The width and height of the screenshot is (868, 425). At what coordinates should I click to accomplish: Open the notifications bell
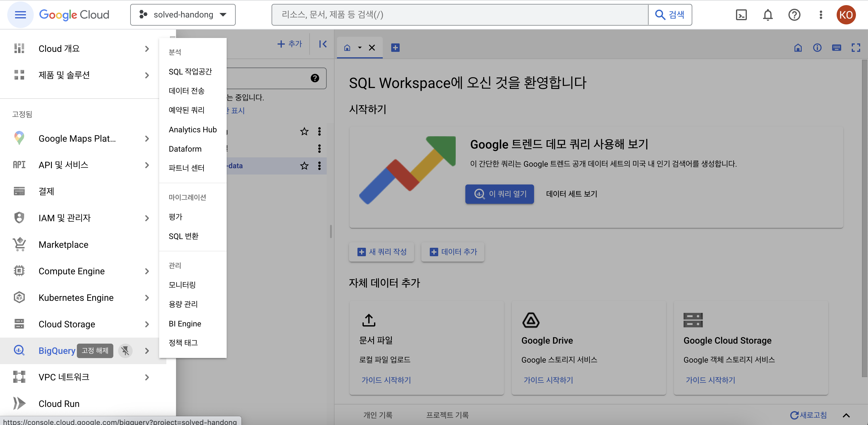point(768,15)
